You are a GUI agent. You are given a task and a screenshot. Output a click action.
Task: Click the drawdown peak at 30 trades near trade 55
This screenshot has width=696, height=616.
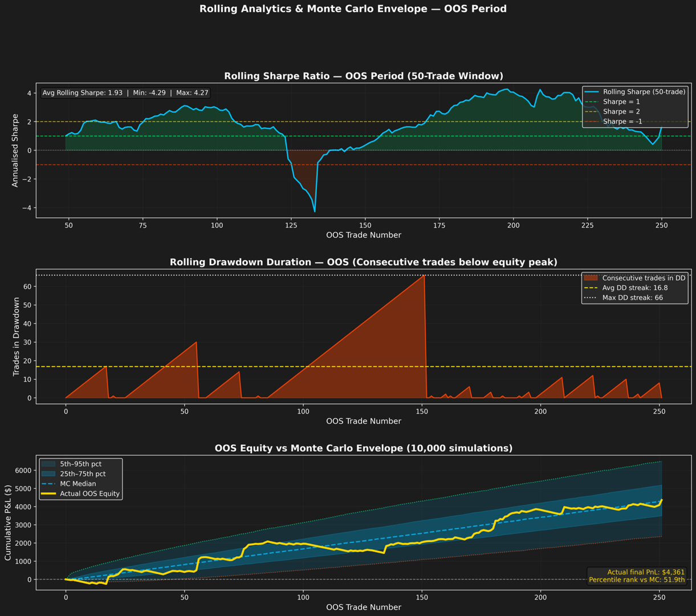(196, 342)
